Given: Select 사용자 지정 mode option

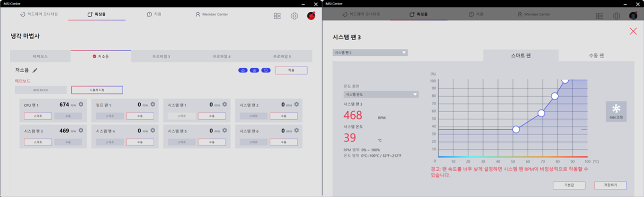Looking at the screenshot, I should pos(97,90).
